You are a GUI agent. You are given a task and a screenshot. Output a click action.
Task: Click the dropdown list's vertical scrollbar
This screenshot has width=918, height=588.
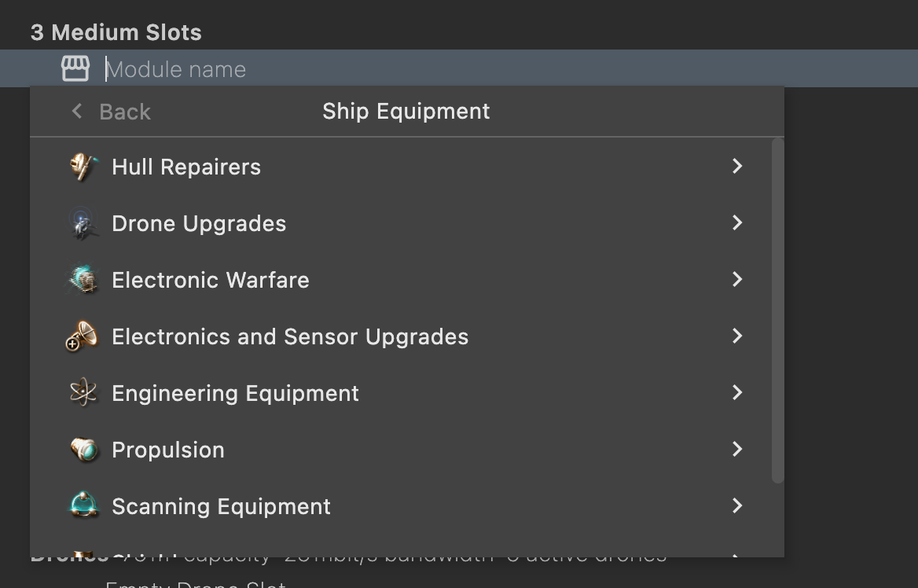(777, 311)
